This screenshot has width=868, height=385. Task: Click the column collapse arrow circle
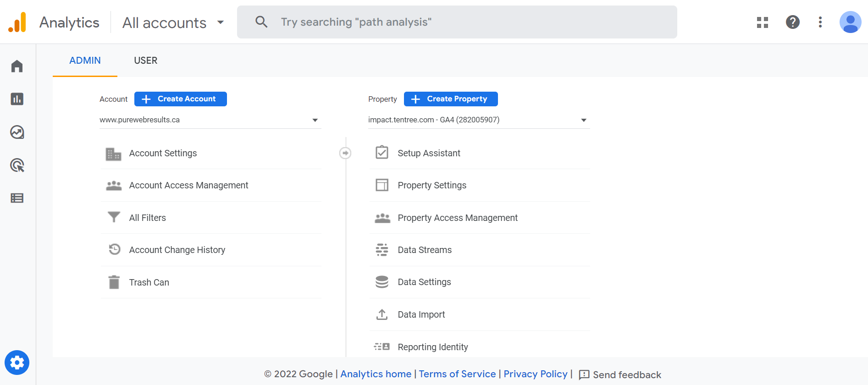[345, 153]
